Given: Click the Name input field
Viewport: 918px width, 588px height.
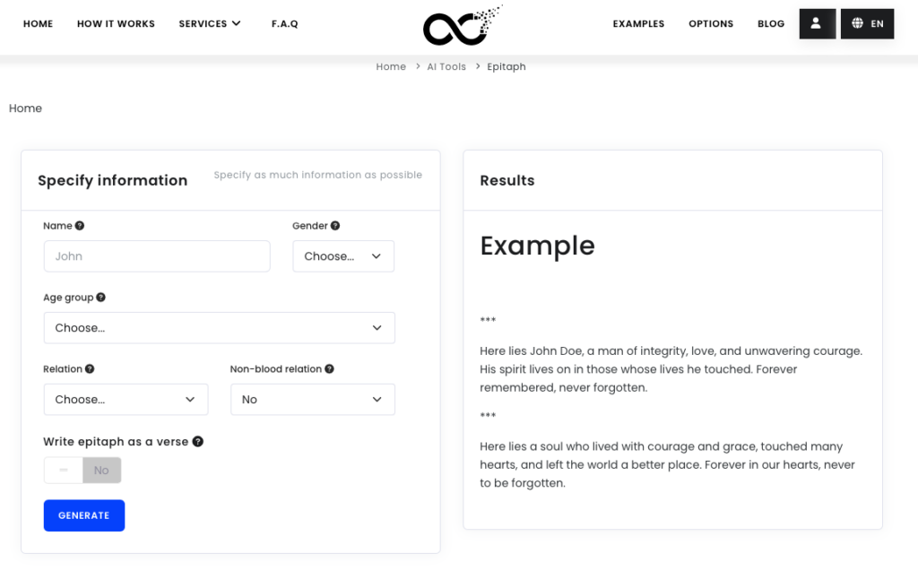Looking at the screenshot, I should tap(157, 256).
